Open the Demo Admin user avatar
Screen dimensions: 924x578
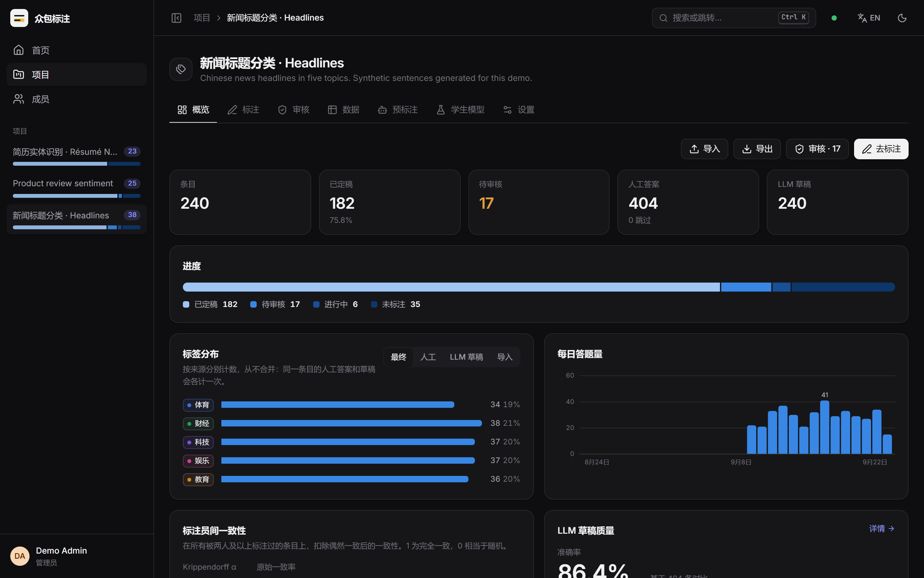click(20, 556)
